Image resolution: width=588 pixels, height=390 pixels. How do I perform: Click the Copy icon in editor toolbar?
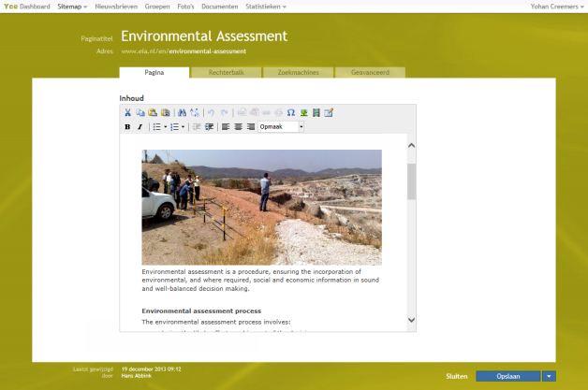(x=140, y=113)
